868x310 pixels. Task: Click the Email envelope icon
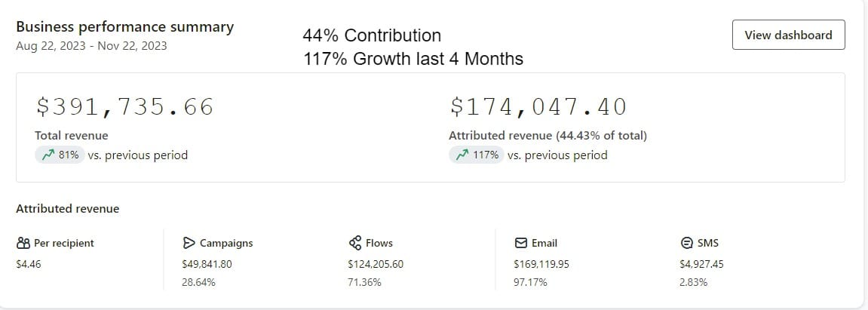(520, 243)
